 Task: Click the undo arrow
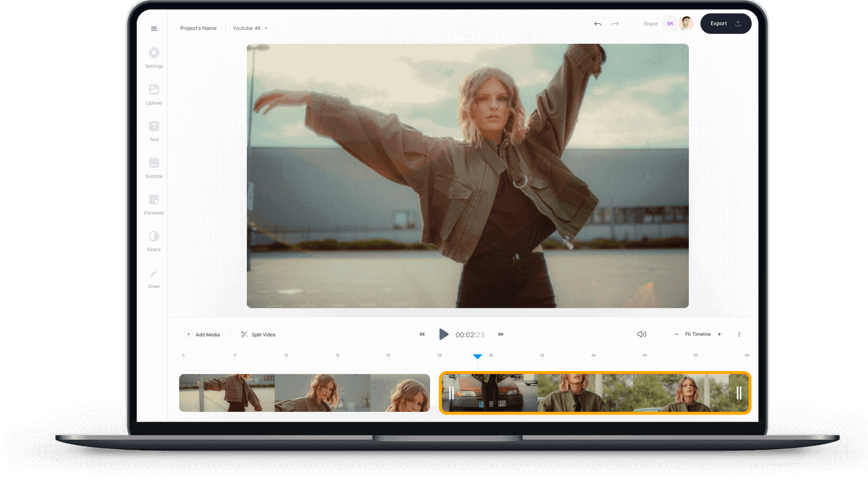(x=598, y=24)
